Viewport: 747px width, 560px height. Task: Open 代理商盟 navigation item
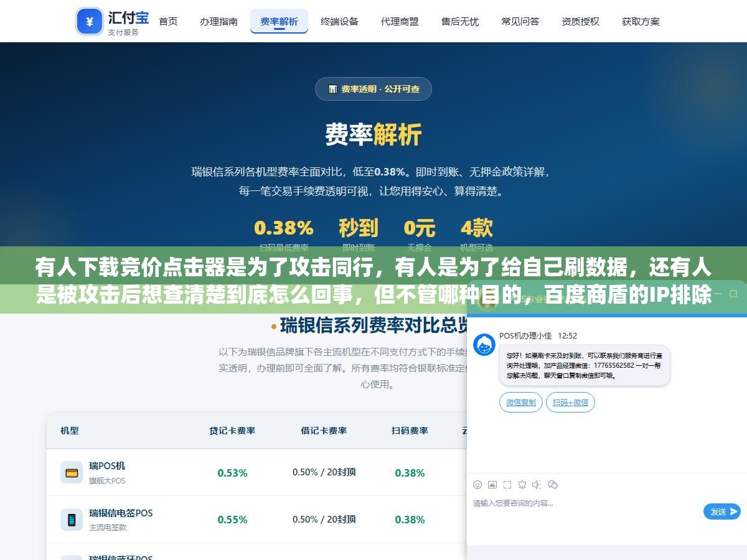point(400,21)
